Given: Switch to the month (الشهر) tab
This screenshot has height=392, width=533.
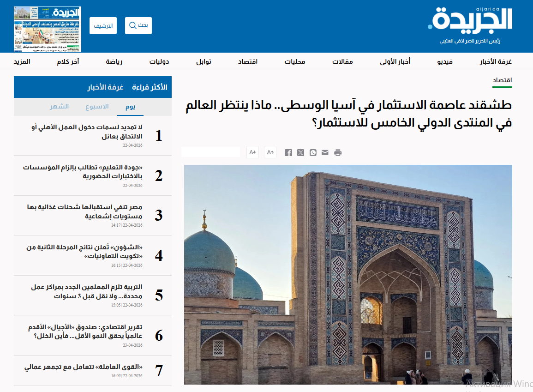Looking at the screenshot, I should [59, 107].
